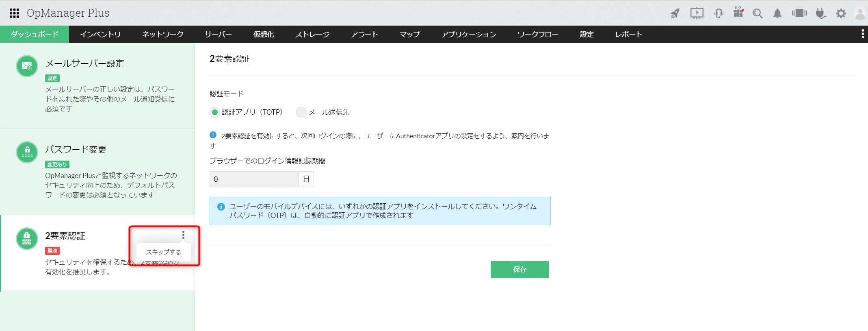
Task: Click the green 設定 status badge
Action: [x=52, y=78]
